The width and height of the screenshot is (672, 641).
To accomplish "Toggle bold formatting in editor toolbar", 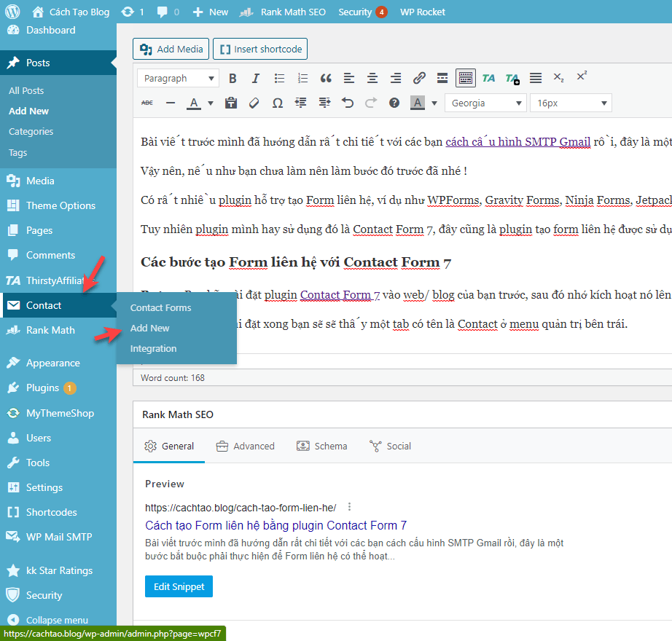I will (233, 79).
